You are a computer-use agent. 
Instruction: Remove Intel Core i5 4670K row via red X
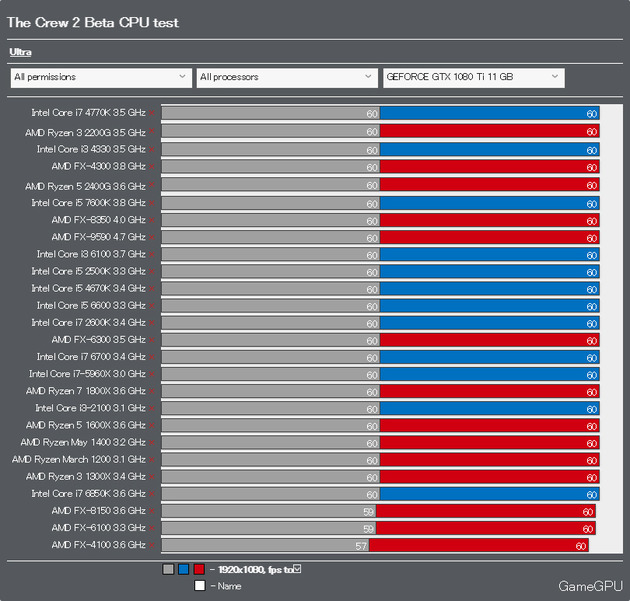[x=151, y=289]
